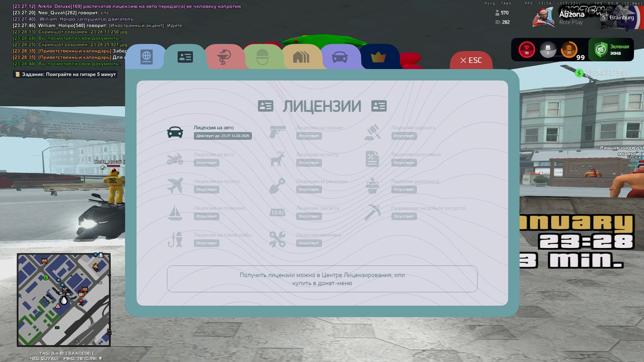This screenshot has width=644, height=362.
Task: Open the passport tab with globe icon
Action: (x=146, y=57)
